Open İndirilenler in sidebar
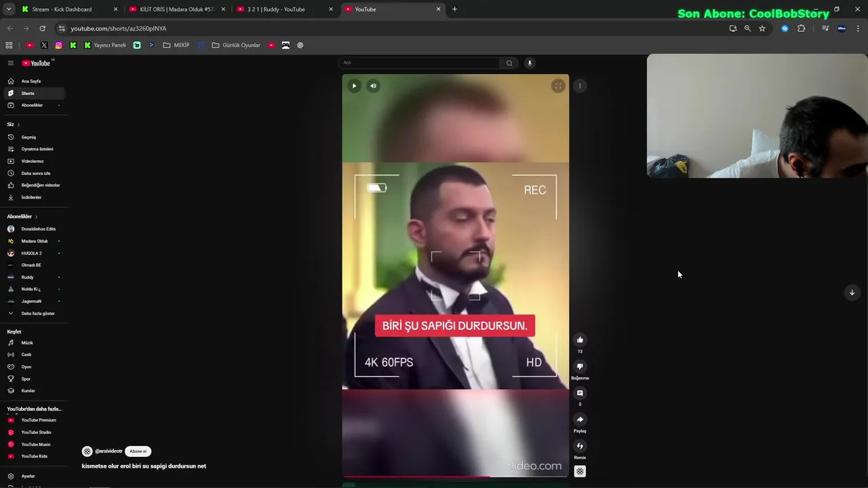 pyautogui.click(x=34, y=197)
